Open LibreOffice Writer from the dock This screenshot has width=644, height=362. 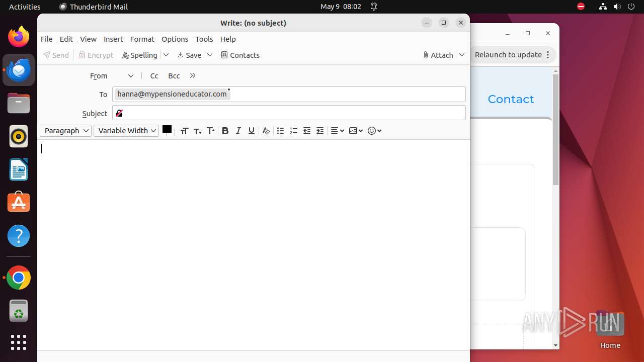coord(19,169)
